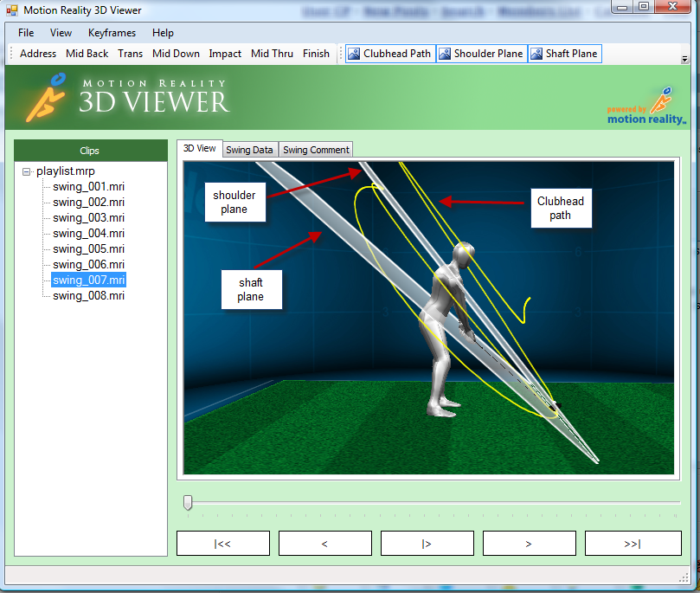700x593 pixels.
Task: Select clip swing_005.mri
Action: pos(88,249)
